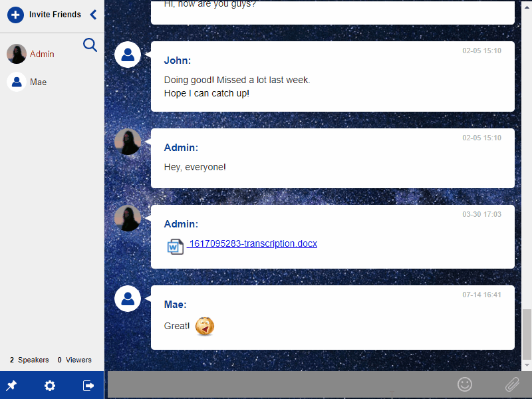Open user search with the magnifier icon
Image resolution: width=532 pixels, height=399 pixels.
[90, 45]
